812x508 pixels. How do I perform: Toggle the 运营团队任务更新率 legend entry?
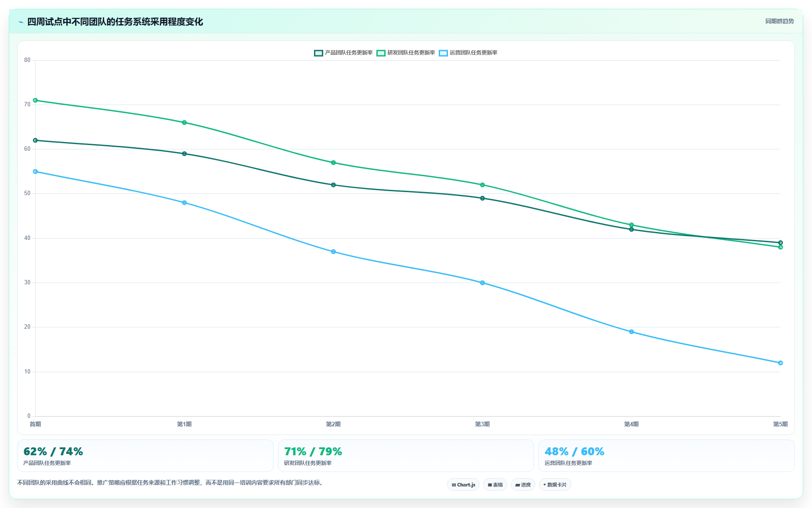(x=468, y=53)
